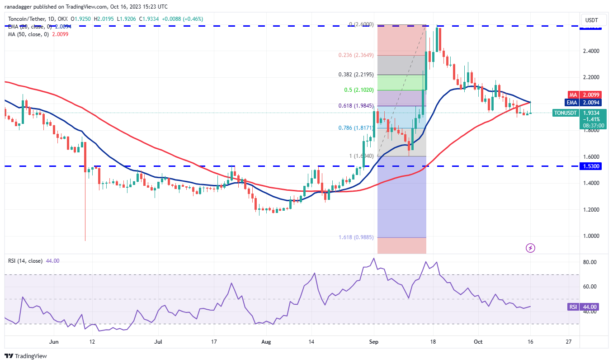Click the 0.618 (1.9845) Fibonacci level label

pos(355,105)
